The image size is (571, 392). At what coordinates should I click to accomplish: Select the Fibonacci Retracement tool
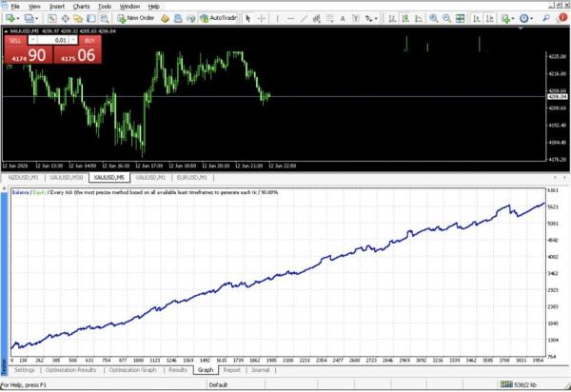tap(329, 18)
